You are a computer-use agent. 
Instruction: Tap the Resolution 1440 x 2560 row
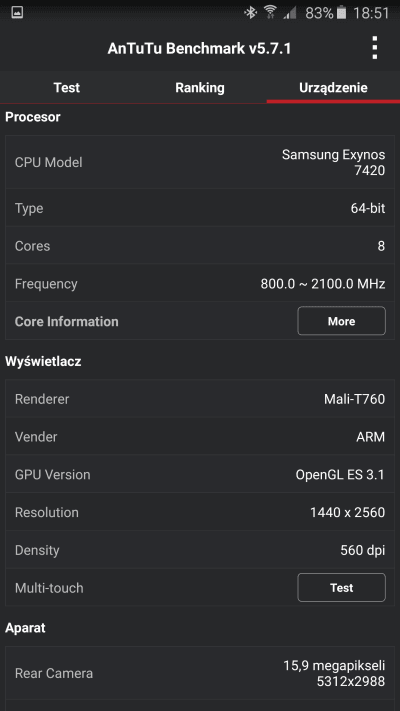pyautogui.click(x=200, y=512)
